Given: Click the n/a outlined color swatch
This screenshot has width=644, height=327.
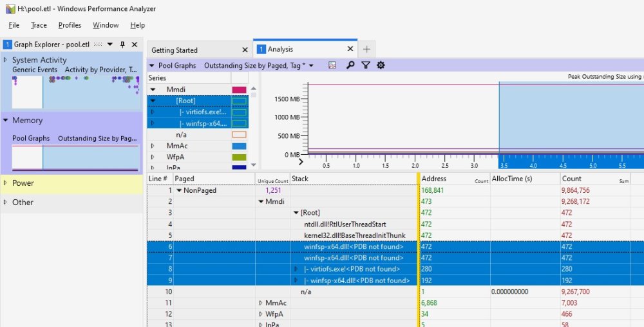Looking at the screenshot, I should (x=239, y=135).
